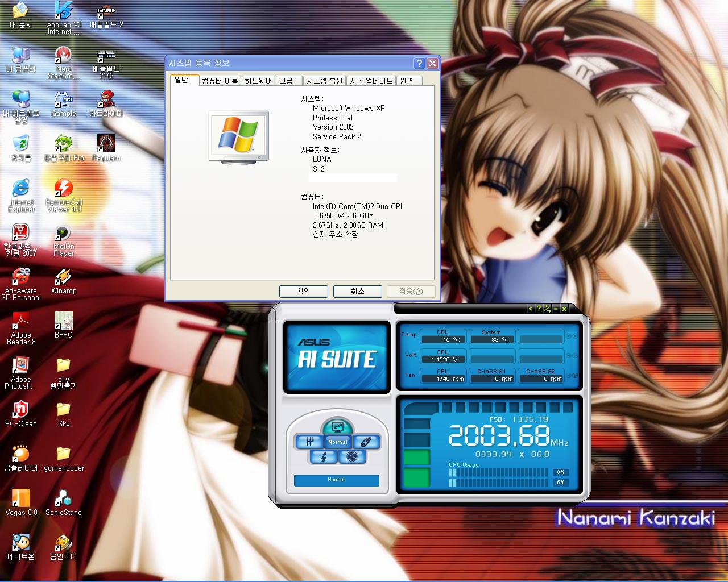This screenshot has height=582, width=728.
Task: Click the System temperature reading 33 °C
Action: tap(491, 339)
